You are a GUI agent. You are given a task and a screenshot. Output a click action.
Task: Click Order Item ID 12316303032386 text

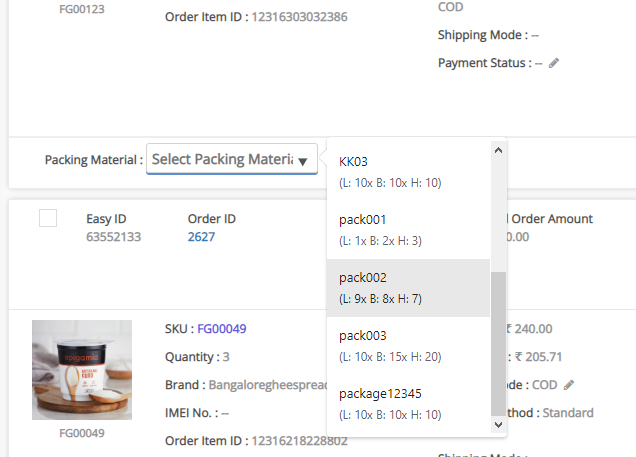pos(256,17)
